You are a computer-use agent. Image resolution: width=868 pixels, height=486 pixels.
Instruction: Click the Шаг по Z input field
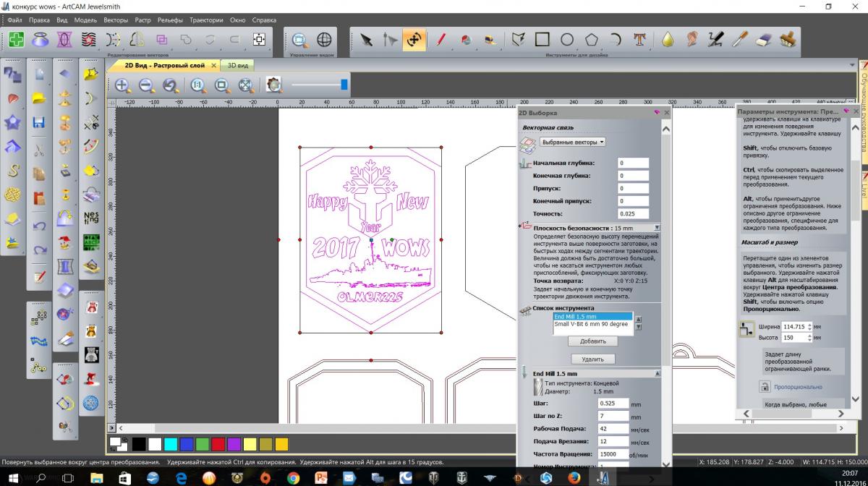click(x=613, y=416)
